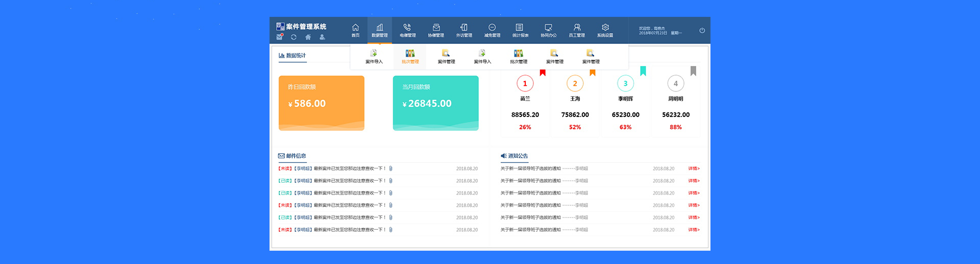980x264 pixels.
Task: Select rank 1 circle for 苗兰
Action: click(525, 83)
